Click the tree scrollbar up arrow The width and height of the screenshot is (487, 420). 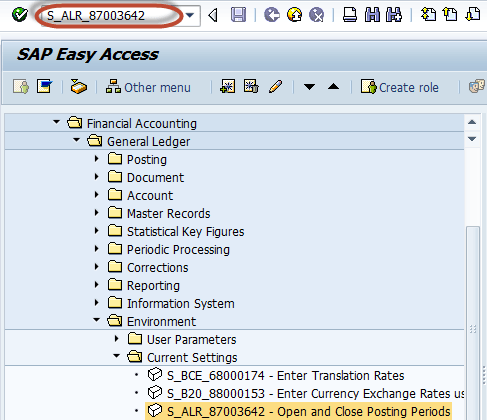pos(472,122)
